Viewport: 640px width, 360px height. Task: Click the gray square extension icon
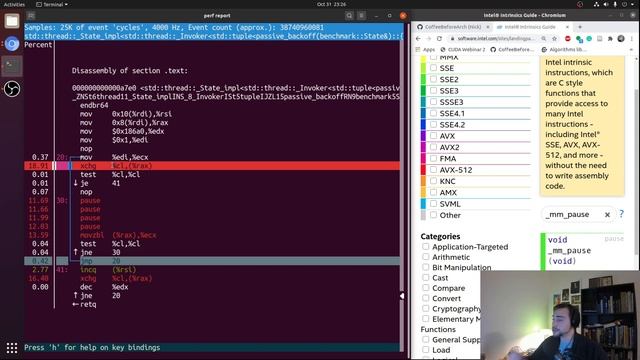pyautogui.click(x=600, y=38)
